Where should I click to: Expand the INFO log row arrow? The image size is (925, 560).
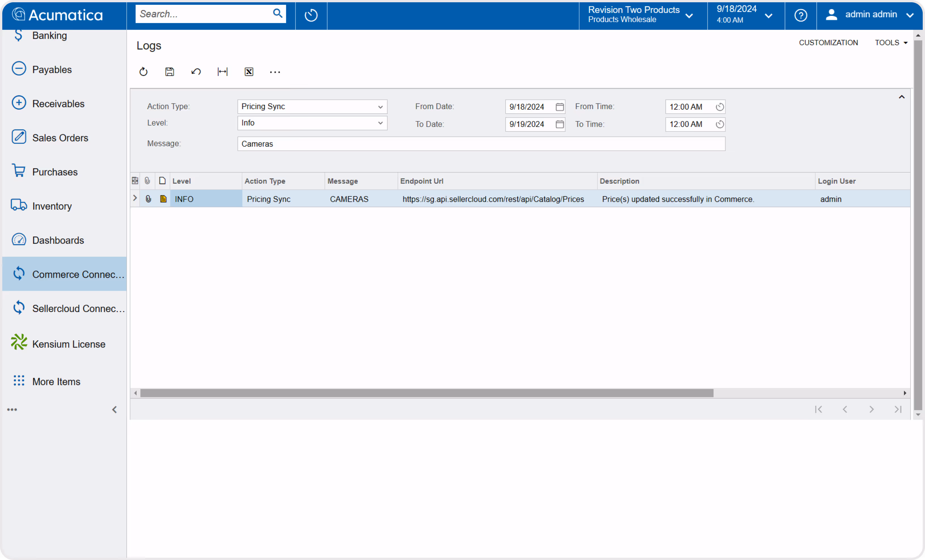tap(135, 198)
